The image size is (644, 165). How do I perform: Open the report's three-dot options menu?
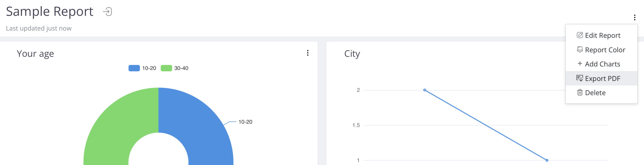point(634,18)
